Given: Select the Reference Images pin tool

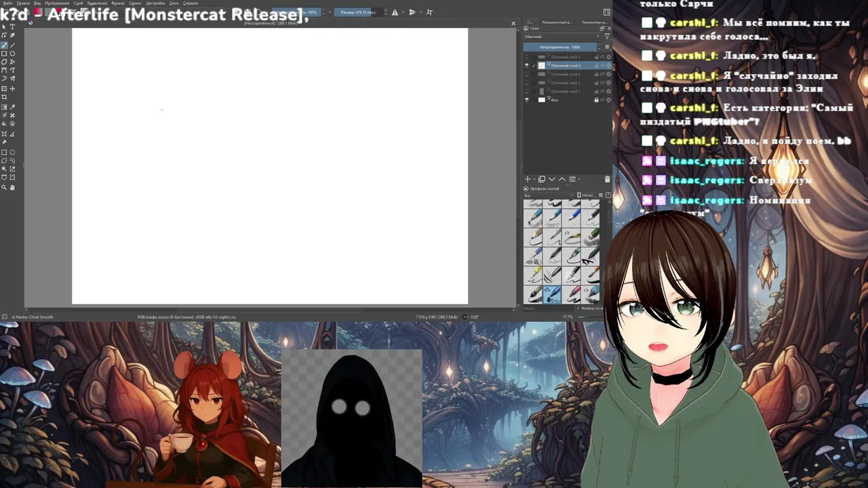Looking at the screenshot, I should pyautogui.click(x=4, y=142).
